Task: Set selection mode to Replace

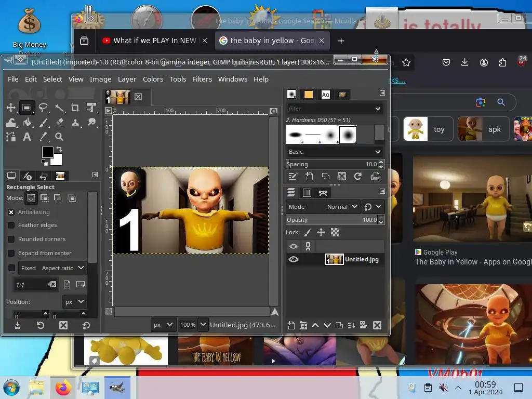Action: 31,198
